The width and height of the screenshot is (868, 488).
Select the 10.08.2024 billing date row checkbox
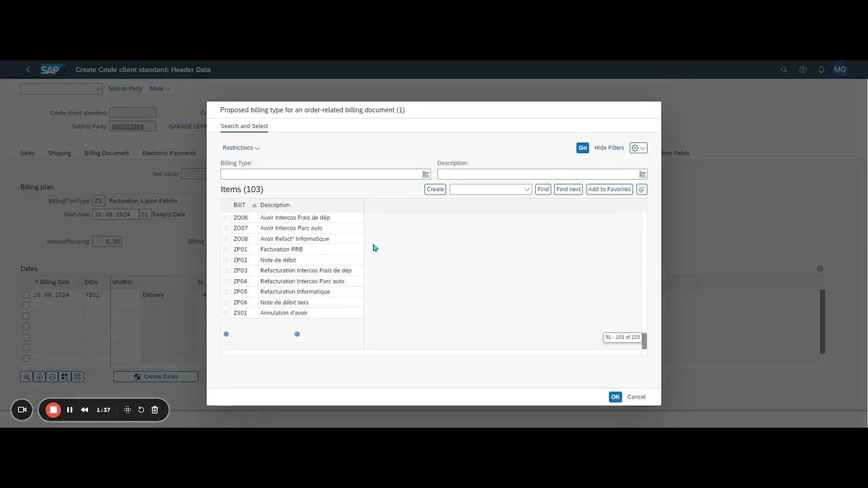tap(26, 295)
